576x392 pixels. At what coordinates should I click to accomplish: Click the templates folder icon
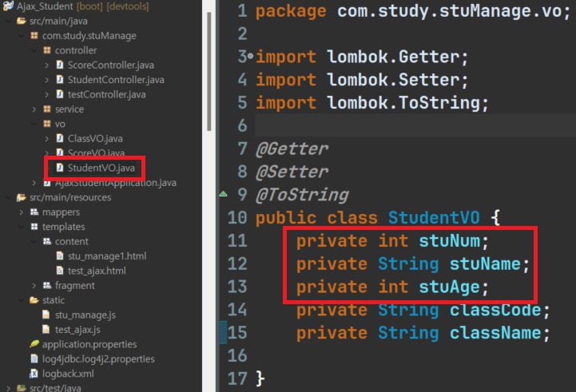pyautogui.click(x=34, y=227)
